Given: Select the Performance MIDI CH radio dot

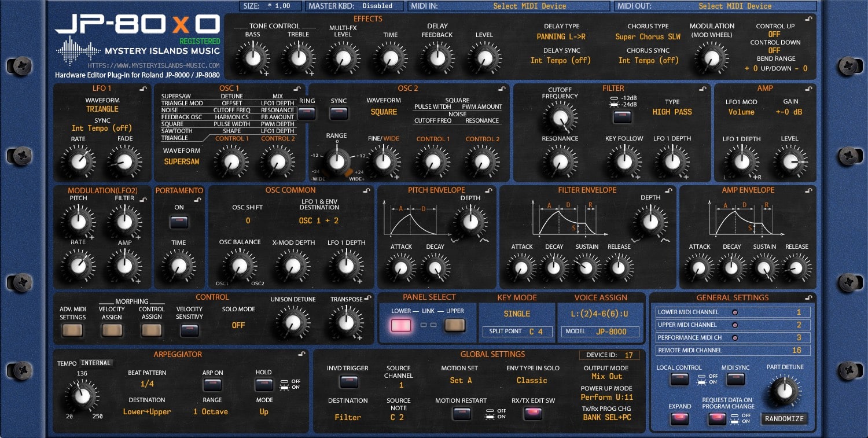Looking at the screenshot, I should click(x=735, y=338).
